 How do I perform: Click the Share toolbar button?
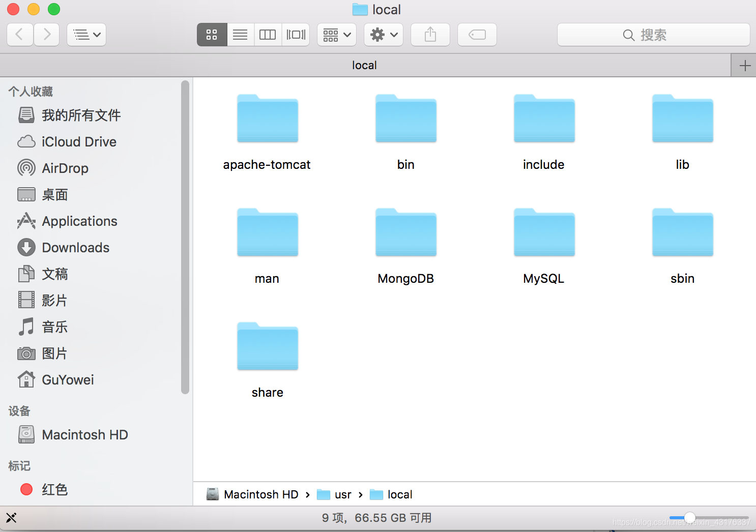click(x=430, y=35)
